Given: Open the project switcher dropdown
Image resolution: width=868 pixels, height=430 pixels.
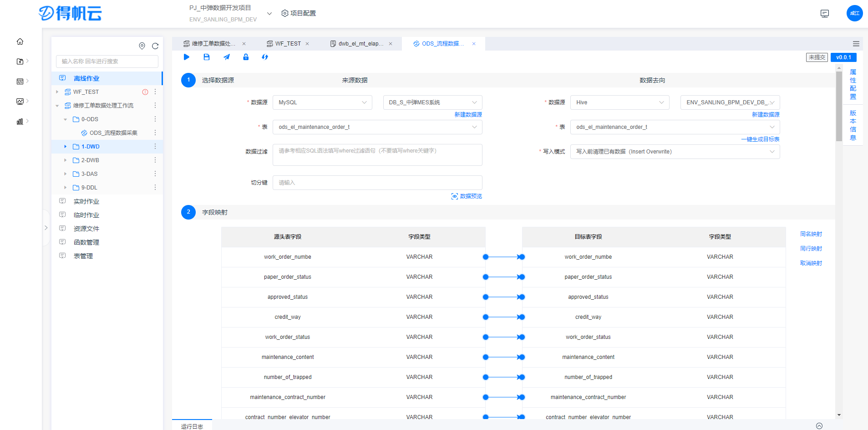Looking at the screenshot, I should pos(269,14).
